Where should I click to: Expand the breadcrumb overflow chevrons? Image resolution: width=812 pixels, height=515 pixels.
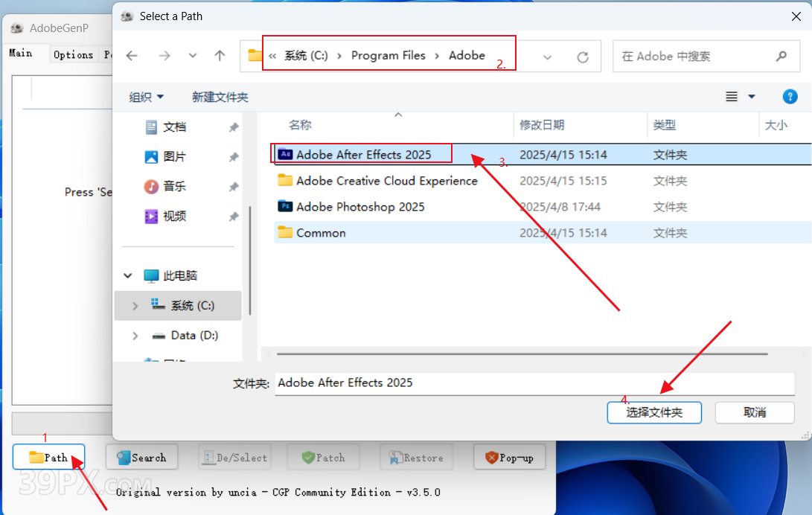click(x=272, y=56)
